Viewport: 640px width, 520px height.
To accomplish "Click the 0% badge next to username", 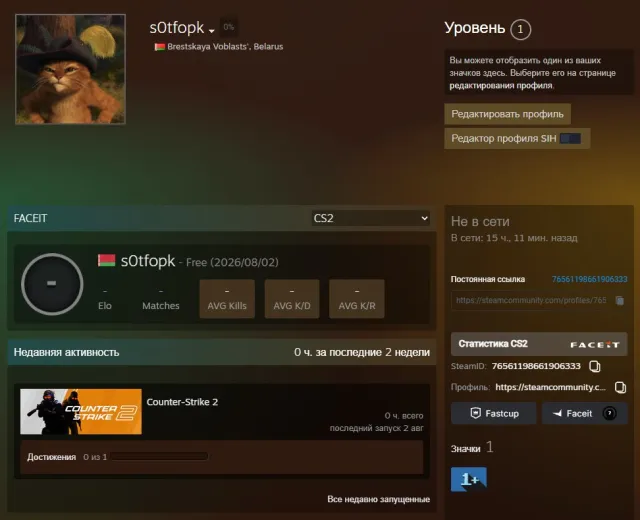I will pos(229,27).
